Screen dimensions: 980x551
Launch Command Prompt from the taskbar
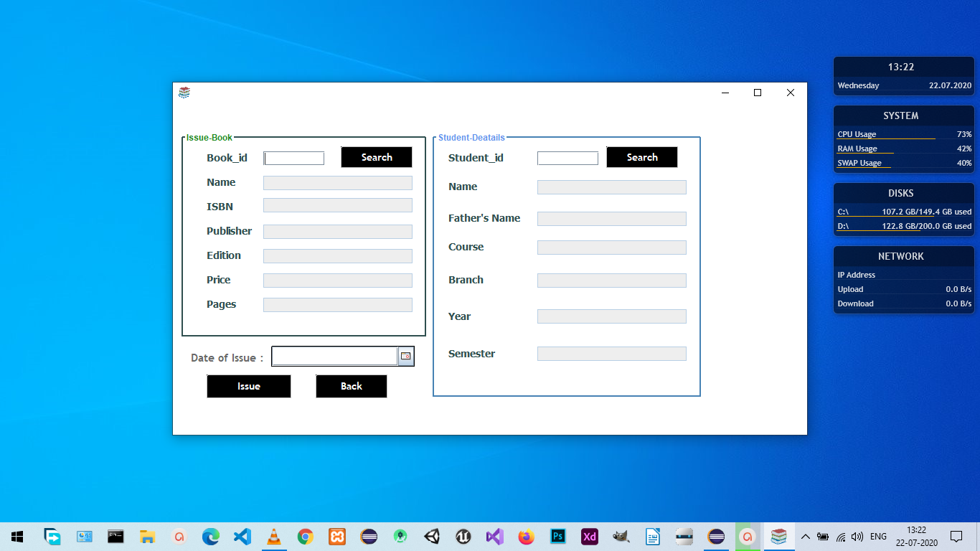116,537
